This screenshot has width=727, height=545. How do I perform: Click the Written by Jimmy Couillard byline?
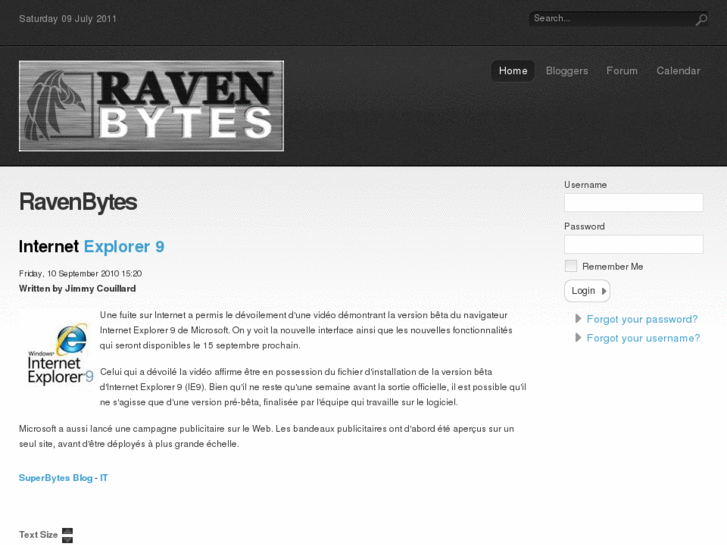tap(77, 289)
